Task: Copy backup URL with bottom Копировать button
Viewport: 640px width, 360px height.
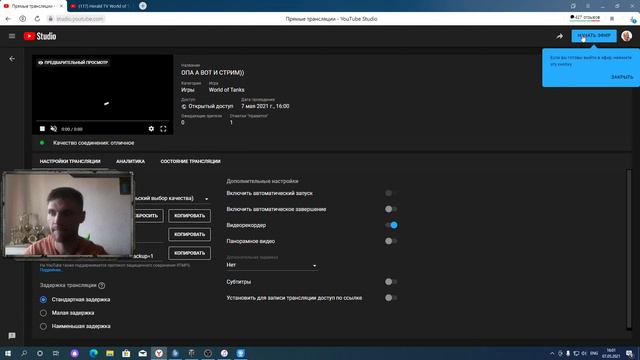Action: click(x=189, y=253)
